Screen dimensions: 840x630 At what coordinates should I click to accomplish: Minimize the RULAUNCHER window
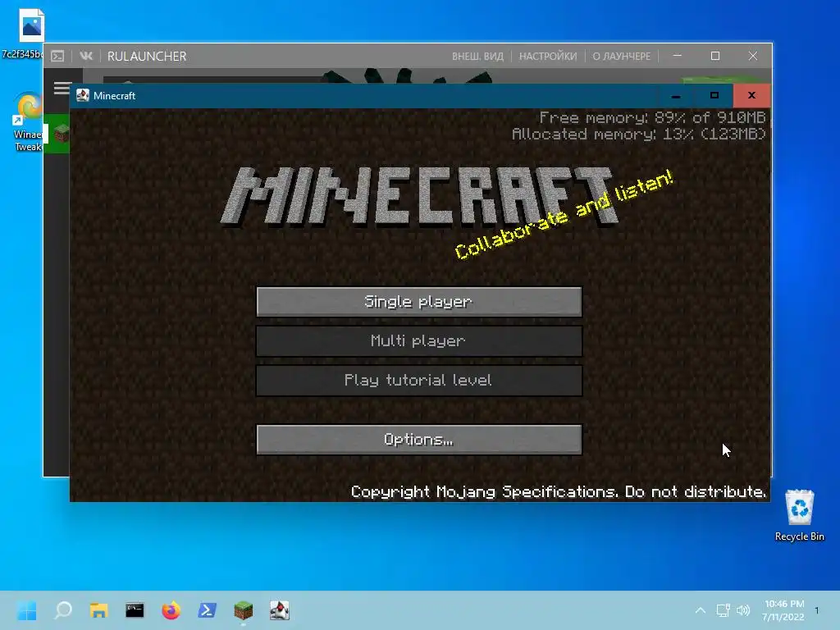point(677,56)
